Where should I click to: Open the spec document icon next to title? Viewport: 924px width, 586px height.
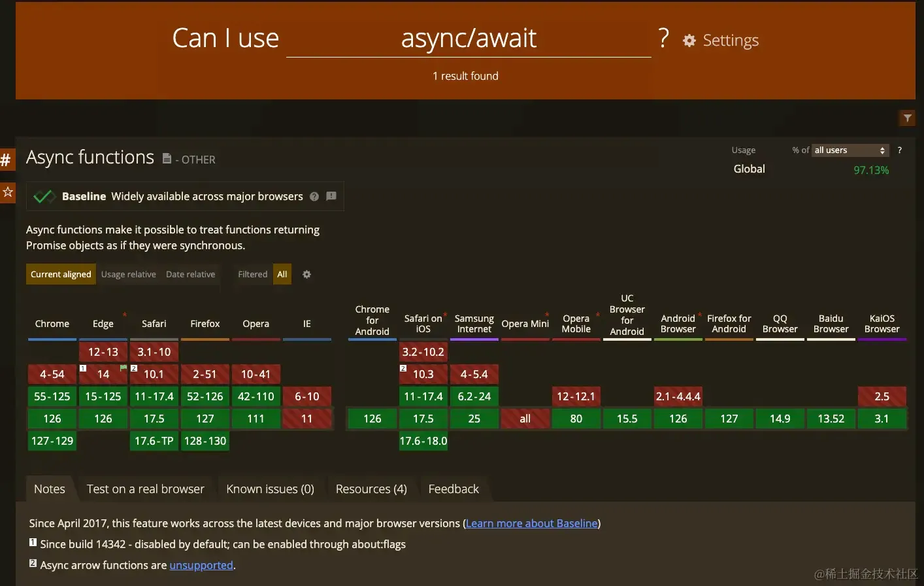(x=167, y=158)
